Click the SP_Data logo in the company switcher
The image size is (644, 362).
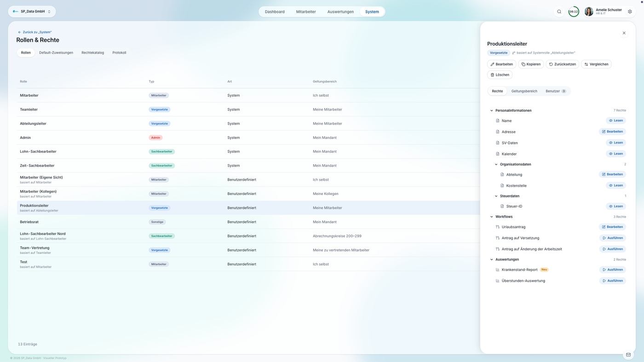pyautogui.click(x=16, y=11)
